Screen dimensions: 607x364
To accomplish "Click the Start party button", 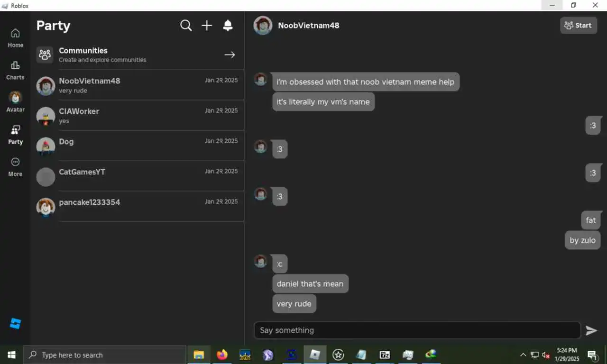I will 578,26.
